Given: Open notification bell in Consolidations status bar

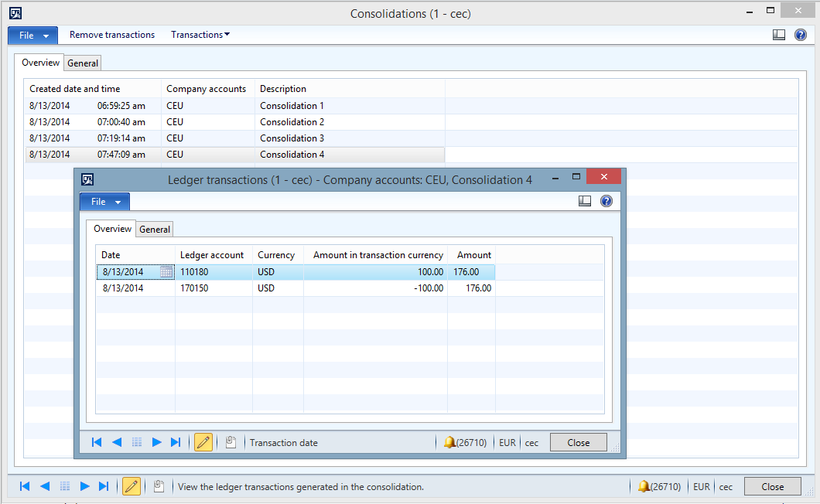Looking at the screenshot, I should click(x=644, y=486).
